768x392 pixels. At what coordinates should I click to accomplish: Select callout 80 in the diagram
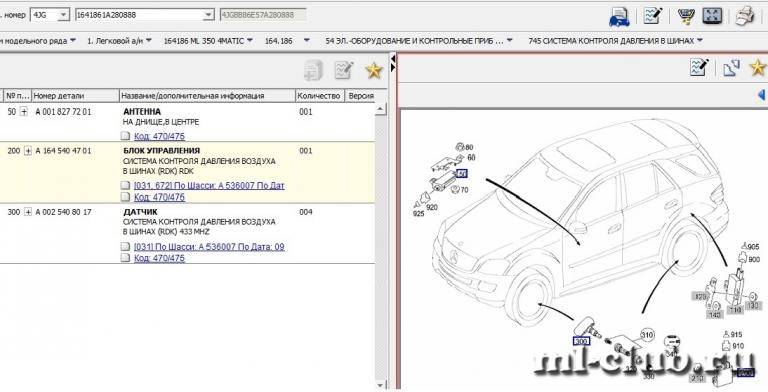(x=469, y=147)
